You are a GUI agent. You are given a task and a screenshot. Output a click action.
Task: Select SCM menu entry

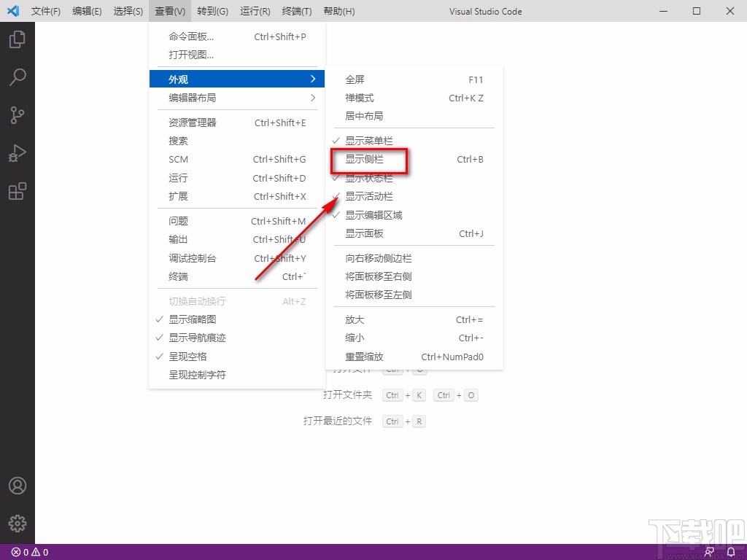tap(237, 160)
